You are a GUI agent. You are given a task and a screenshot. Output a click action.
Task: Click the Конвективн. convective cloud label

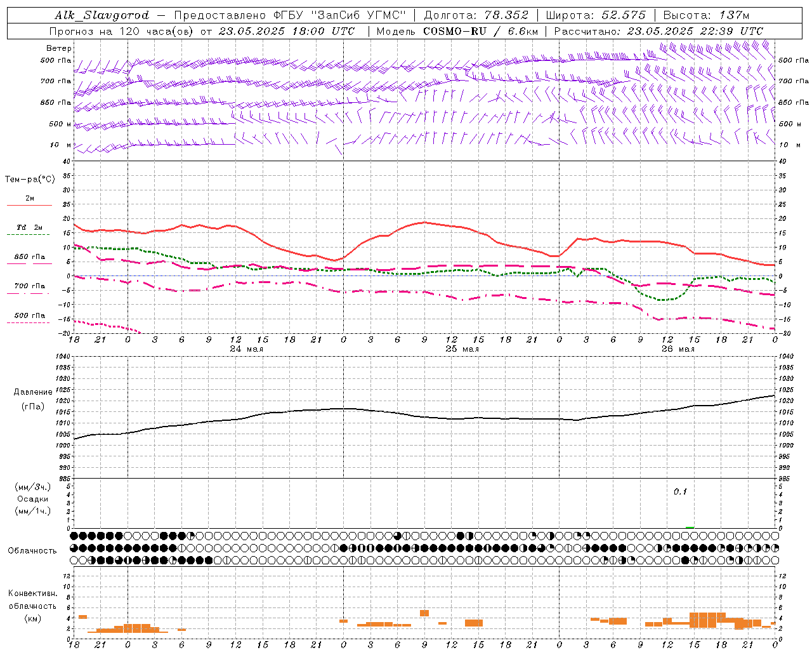pyautogui.click(x=32, y=594)
